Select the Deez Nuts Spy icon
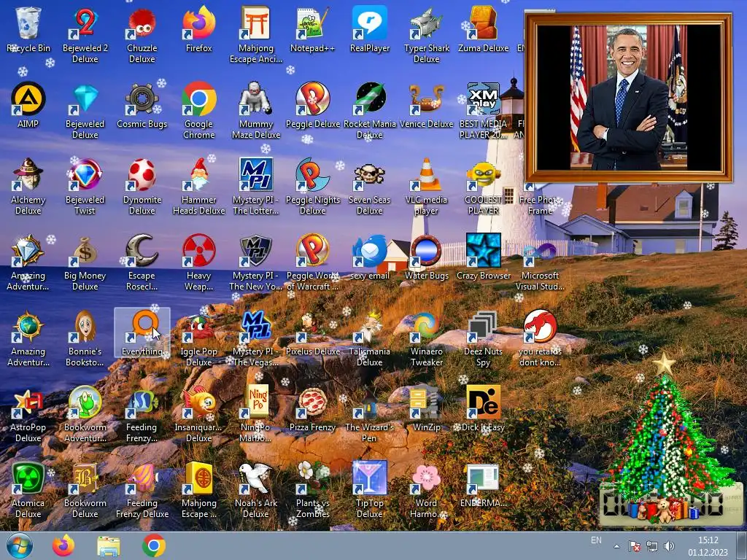The width and height of the screenshot is (747, 560). tap(483, 326)
